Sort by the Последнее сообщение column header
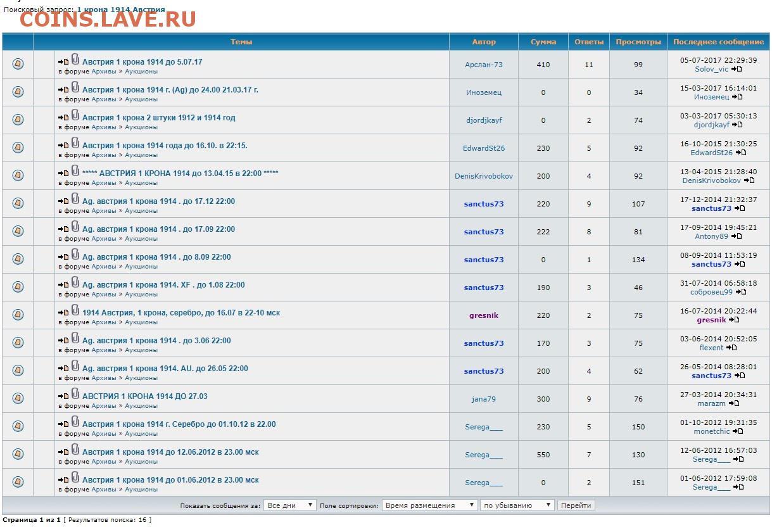This screenshot has width=772, height=532. (719, 42)
